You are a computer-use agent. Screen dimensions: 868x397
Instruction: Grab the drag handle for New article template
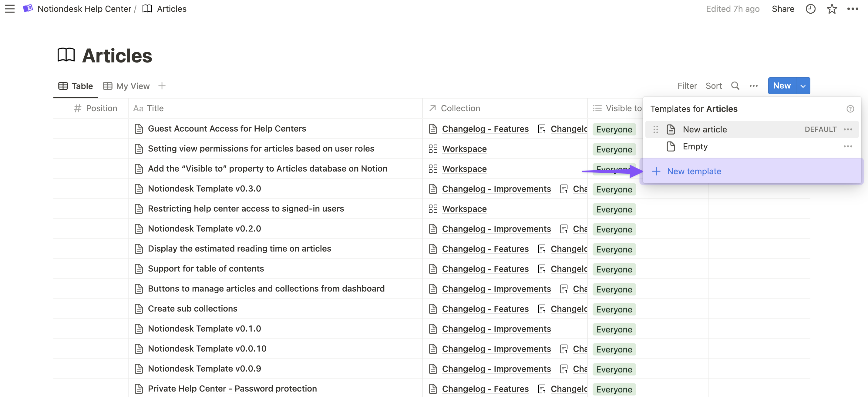pos(655,129)
